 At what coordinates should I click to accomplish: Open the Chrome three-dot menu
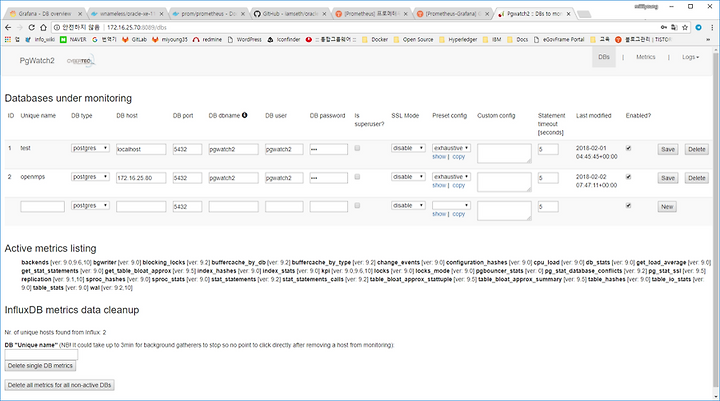click(712, 28)
